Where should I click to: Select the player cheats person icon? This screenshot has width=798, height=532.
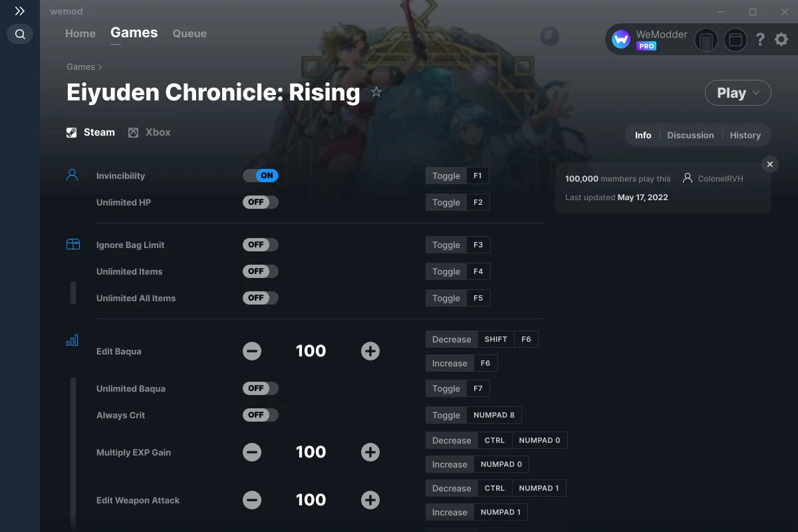pyautogui.click(x=72, y=174)
